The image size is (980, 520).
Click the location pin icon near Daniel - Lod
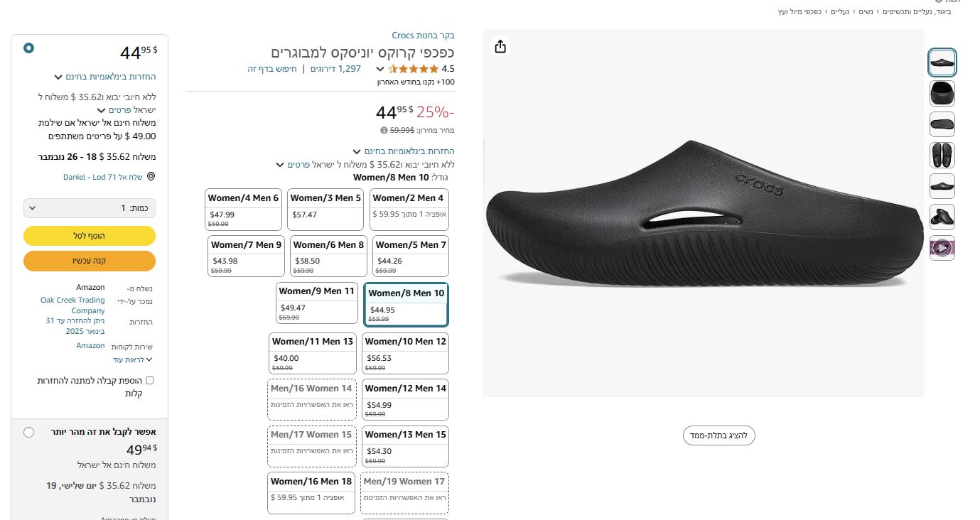(151, 177)
